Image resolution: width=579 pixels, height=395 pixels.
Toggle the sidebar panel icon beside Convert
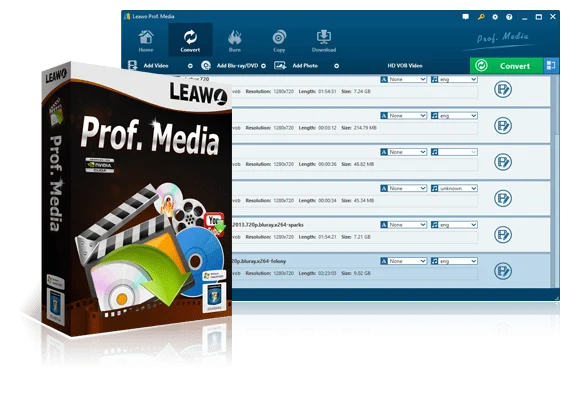point(551,66)
